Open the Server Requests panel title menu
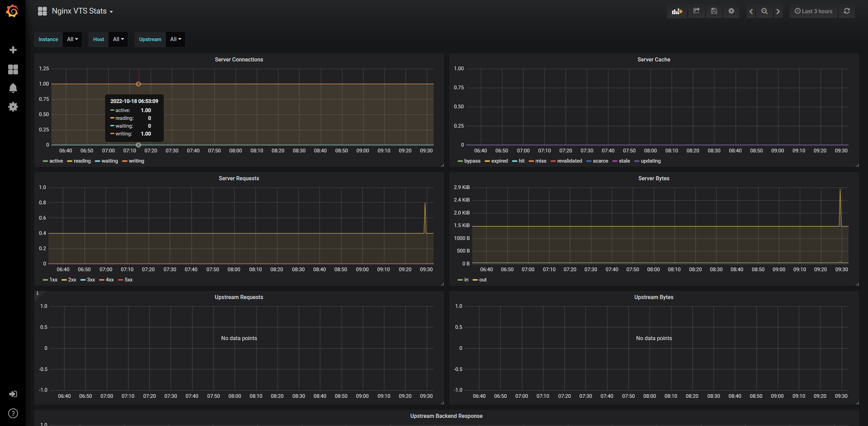 [239, 179]
